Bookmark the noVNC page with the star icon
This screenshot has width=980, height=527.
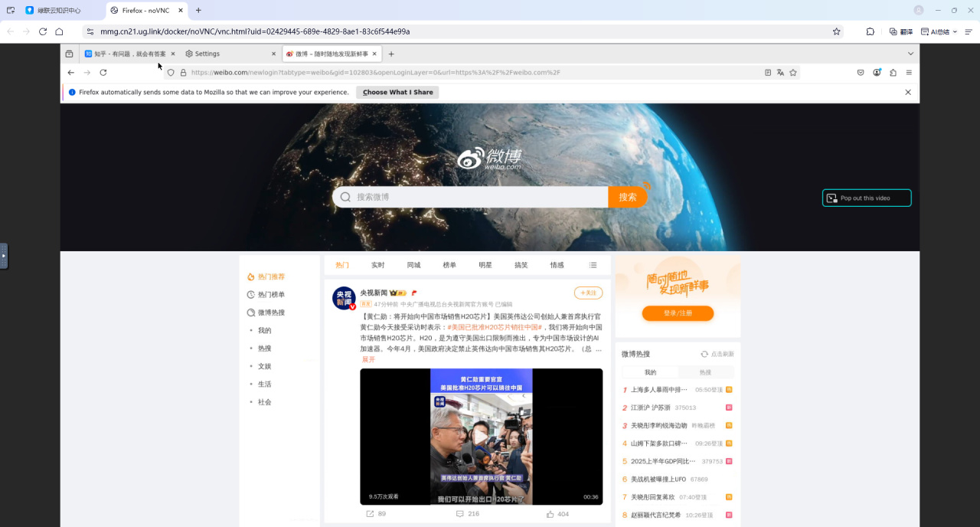(836, 31)
